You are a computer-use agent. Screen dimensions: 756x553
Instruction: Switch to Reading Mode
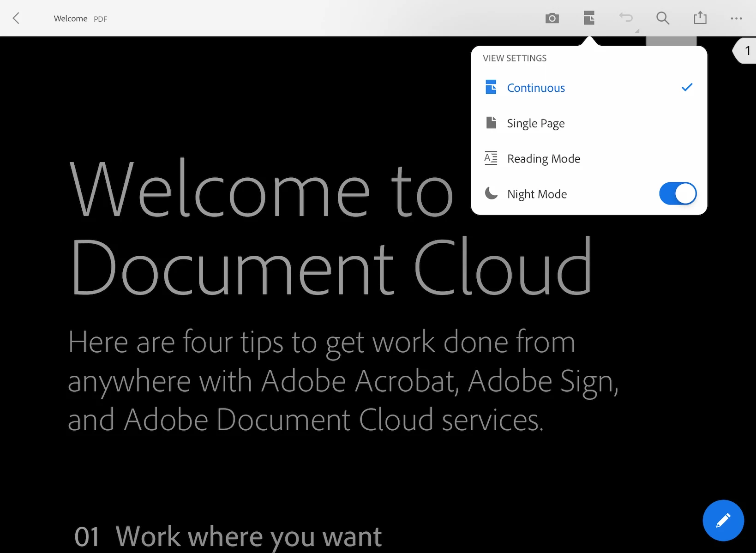[589, 158]
